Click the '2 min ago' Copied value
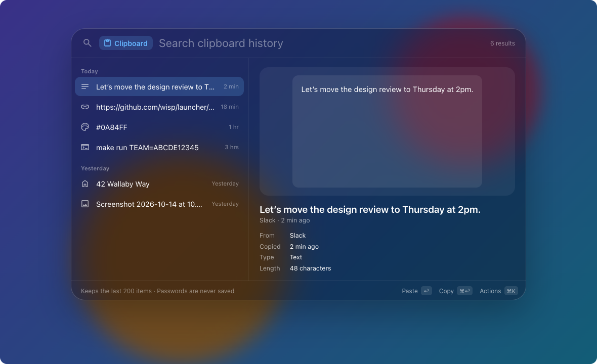 point(304,247)
